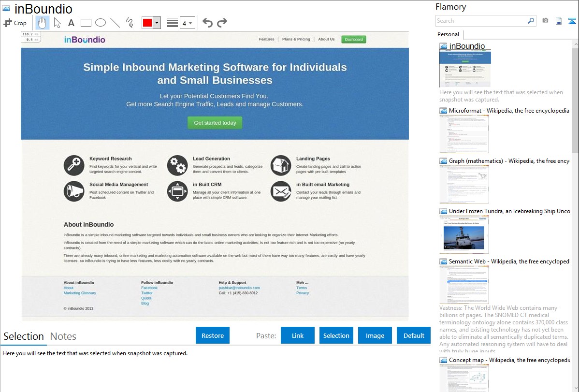The image size is (579, 392).
Task: Click the camera capture icon
Action: tap(545, 21)
